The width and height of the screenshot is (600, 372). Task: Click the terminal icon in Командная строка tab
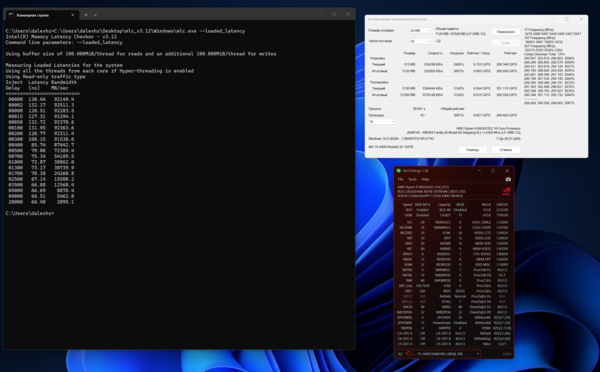pyautogui.click(x=11, y=15)
